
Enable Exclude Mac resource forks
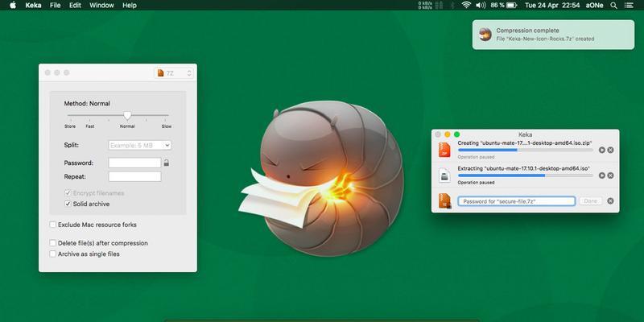(52, 225)
